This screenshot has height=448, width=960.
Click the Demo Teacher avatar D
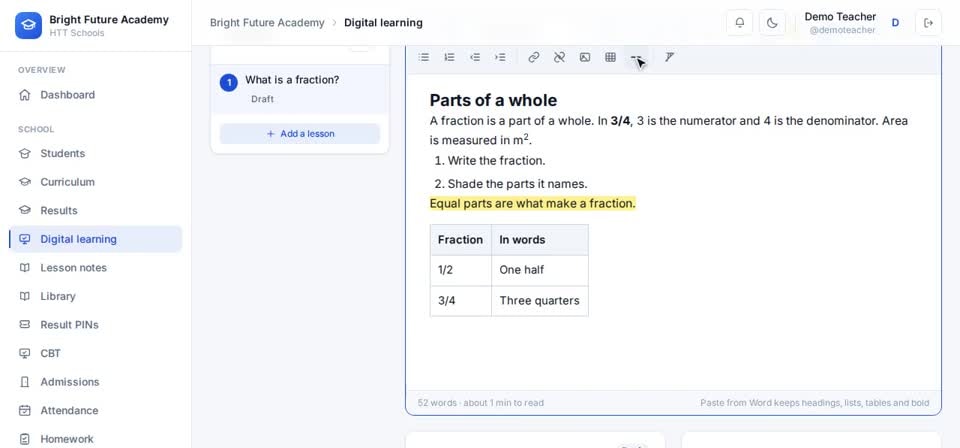click(895, 23)
